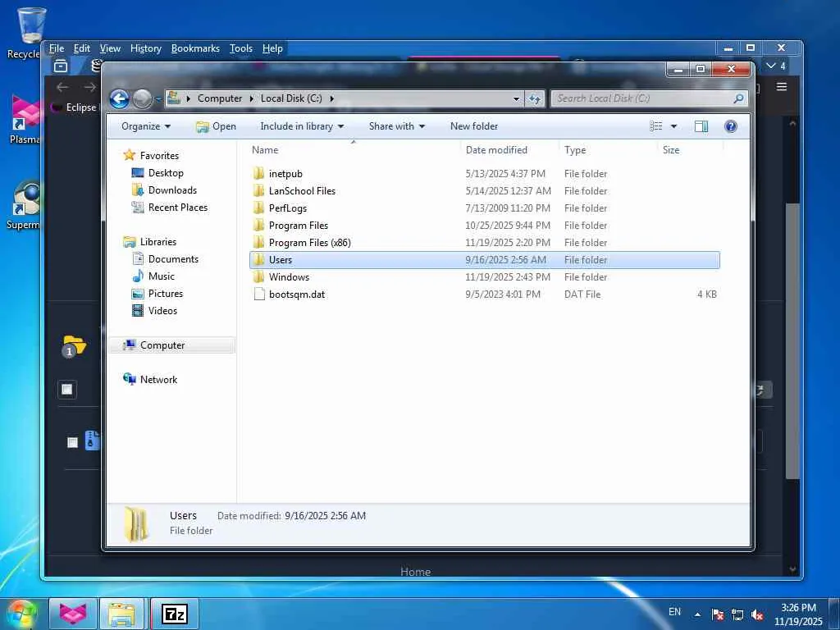The width and height of the screenshot is (840, 630).
Task: Open 7-Zip from the taskbar
Action: [175, 614]
